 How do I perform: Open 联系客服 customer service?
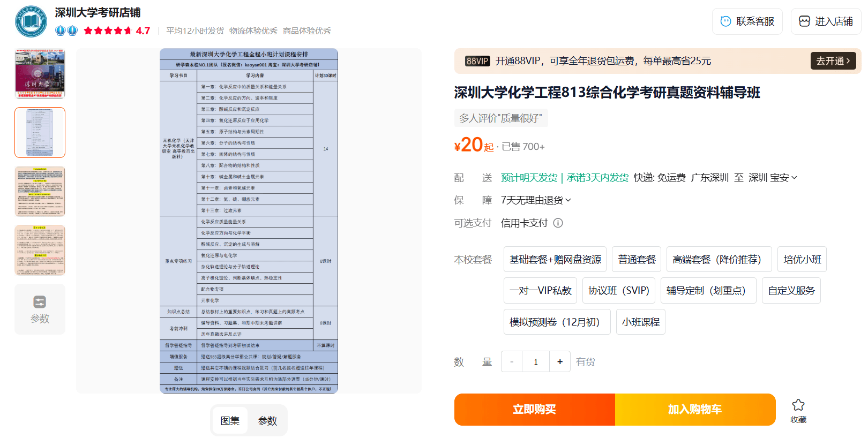pos(747,21)
